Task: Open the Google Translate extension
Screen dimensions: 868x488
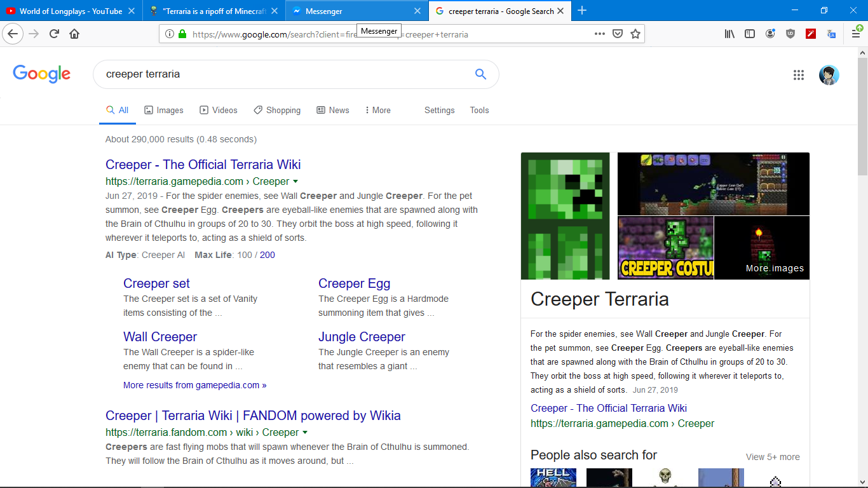Action: pyautogui.click(x=831, y=34)
